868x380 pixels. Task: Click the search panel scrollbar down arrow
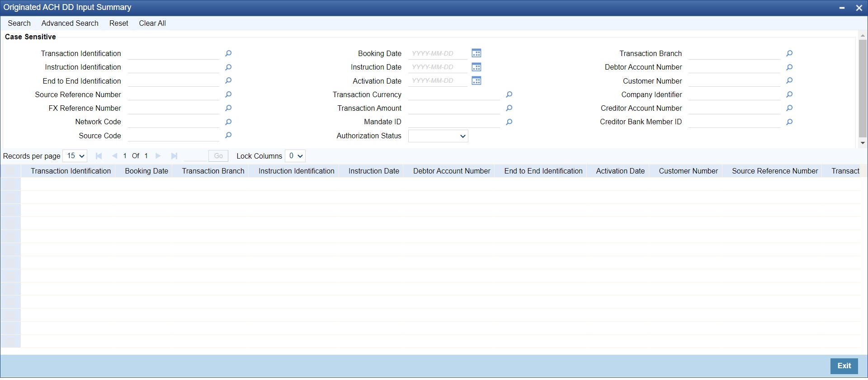[863, 143]
